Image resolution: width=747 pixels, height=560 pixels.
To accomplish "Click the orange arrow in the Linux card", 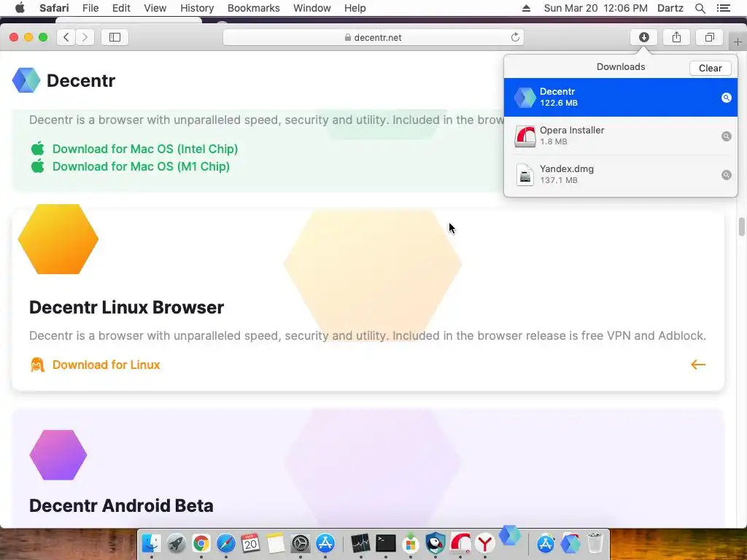I will (698, 365).
